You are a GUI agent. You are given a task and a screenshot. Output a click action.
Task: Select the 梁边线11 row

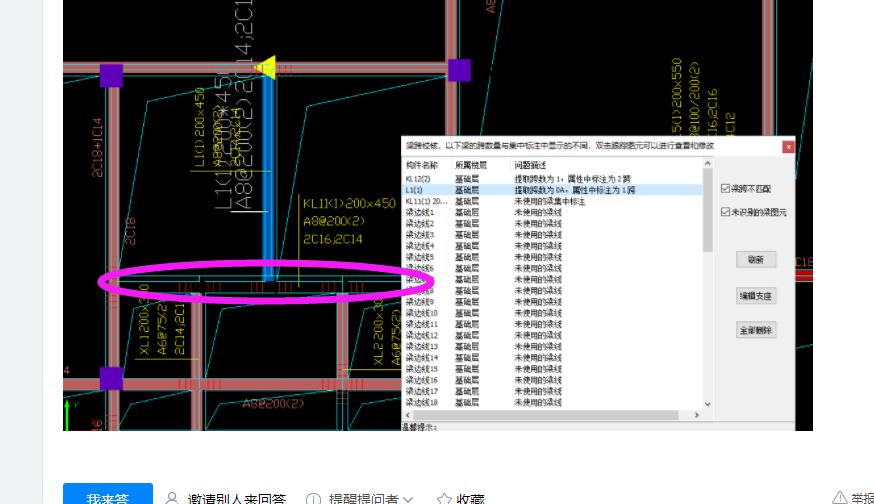(552, 324)
